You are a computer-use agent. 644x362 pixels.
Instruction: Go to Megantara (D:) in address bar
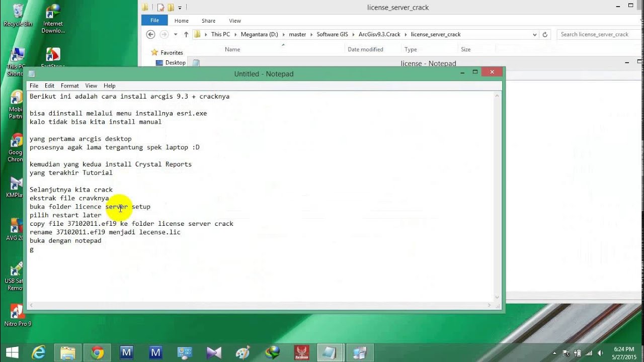coord(260,34)
